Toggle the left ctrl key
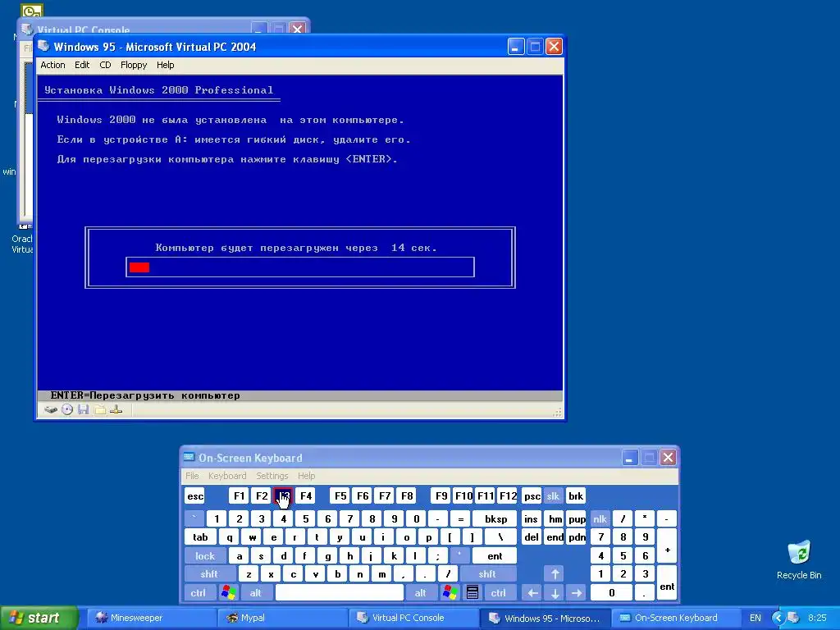Viewport: 840px width, 630px height. coord(199,592)
